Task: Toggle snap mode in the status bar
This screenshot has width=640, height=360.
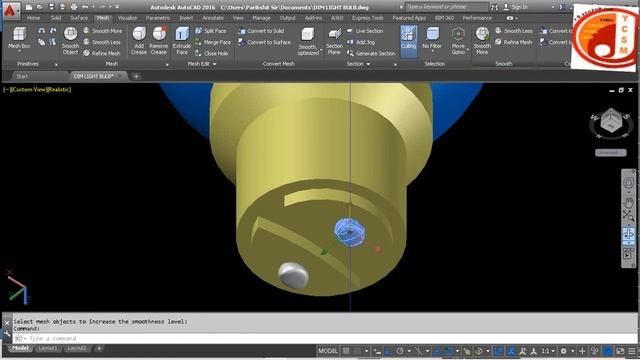Action: (x=358, y=351)
